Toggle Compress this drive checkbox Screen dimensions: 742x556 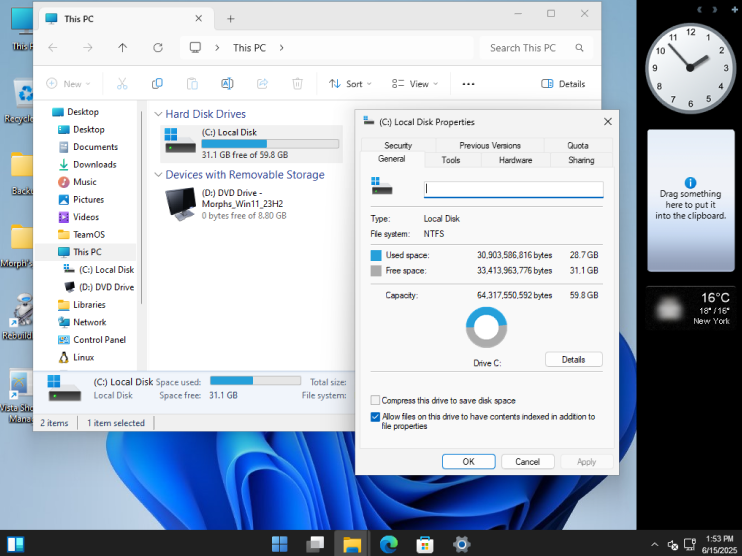(x=375, y=400)
